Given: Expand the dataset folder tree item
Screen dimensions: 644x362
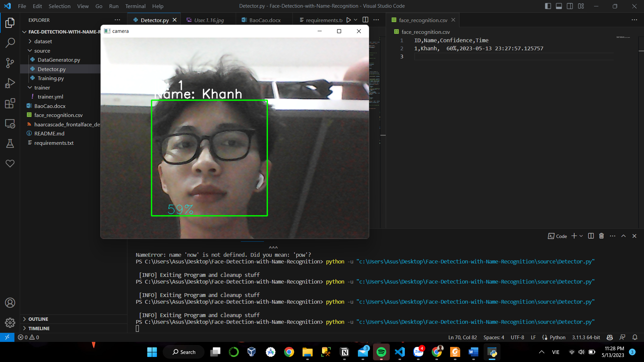Looking at the screenshot, I should 43,41.
